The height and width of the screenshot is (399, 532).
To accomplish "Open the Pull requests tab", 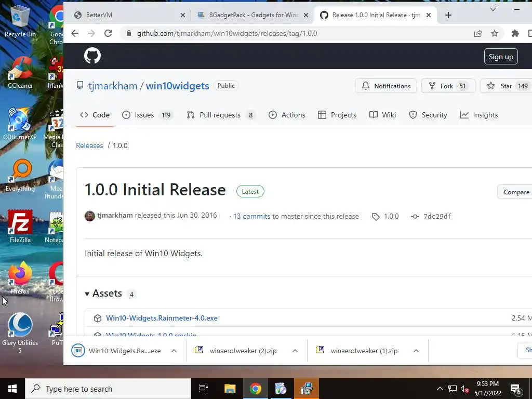I will point(220,115).
